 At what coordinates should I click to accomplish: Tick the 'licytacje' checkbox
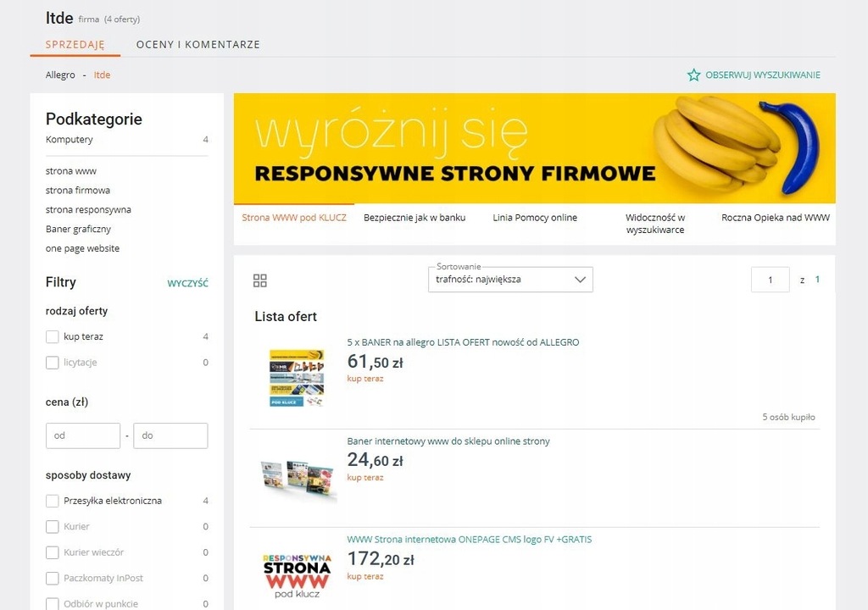53,363
